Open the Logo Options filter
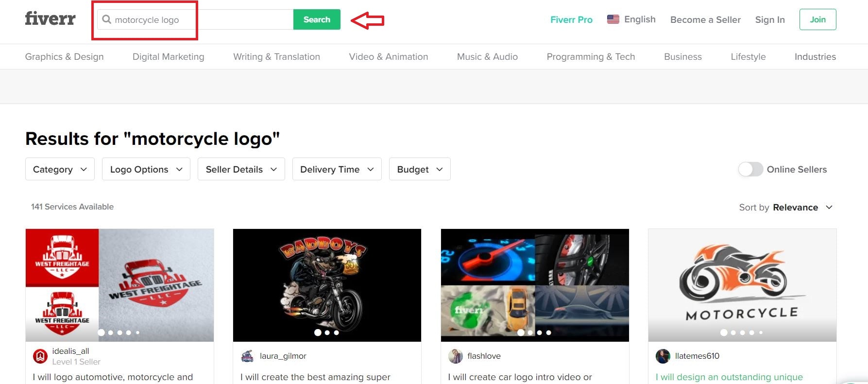This screenshot has width=868, height=384. [146, 169]
